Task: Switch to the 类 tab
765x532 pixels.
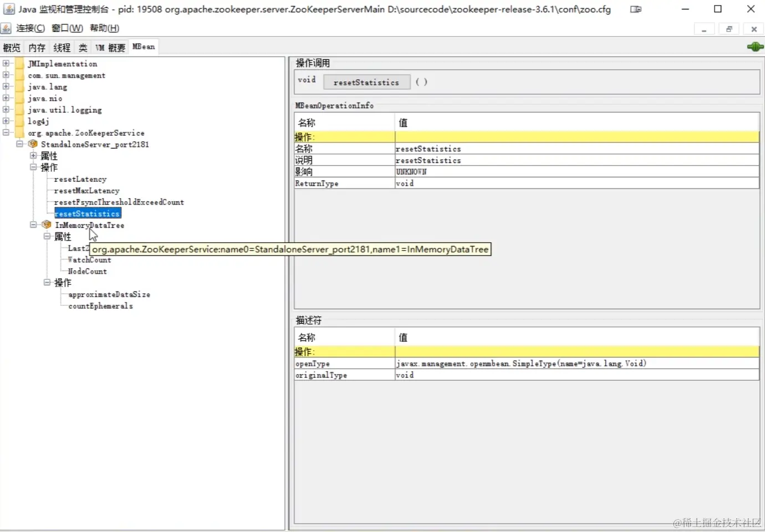Action: [x=83, y=48]
